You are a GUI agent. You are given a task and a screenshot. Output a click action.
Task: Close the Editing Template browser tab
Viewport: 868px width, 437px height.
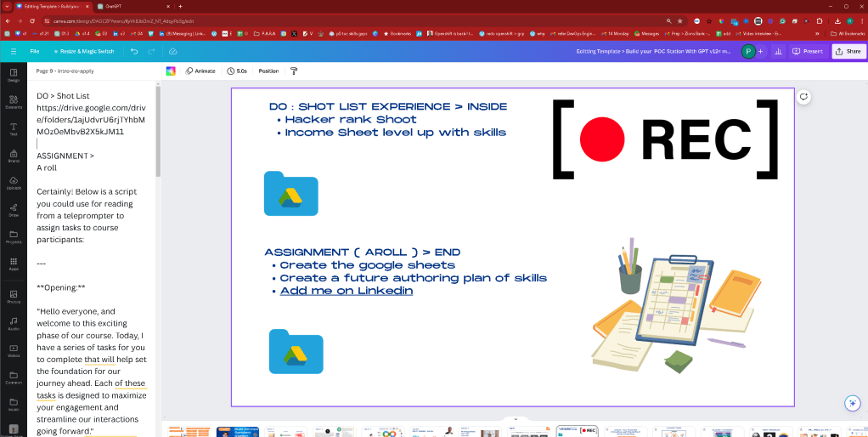pos(87,6)
